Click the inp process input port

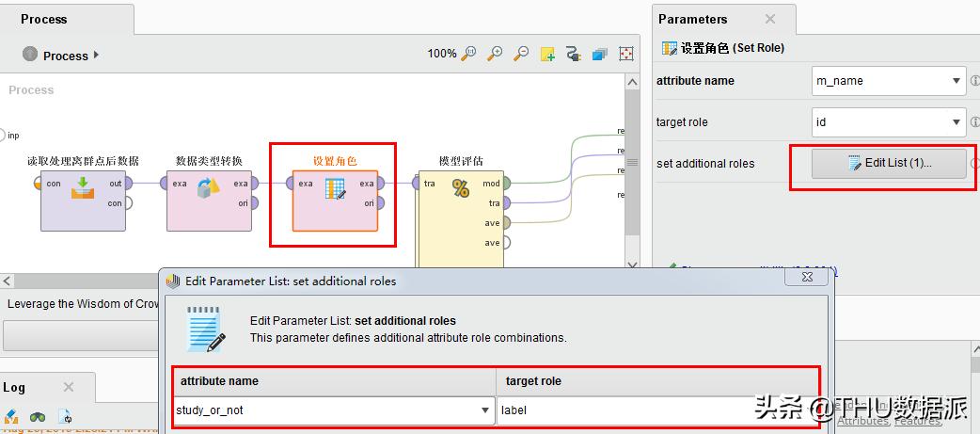2,135
